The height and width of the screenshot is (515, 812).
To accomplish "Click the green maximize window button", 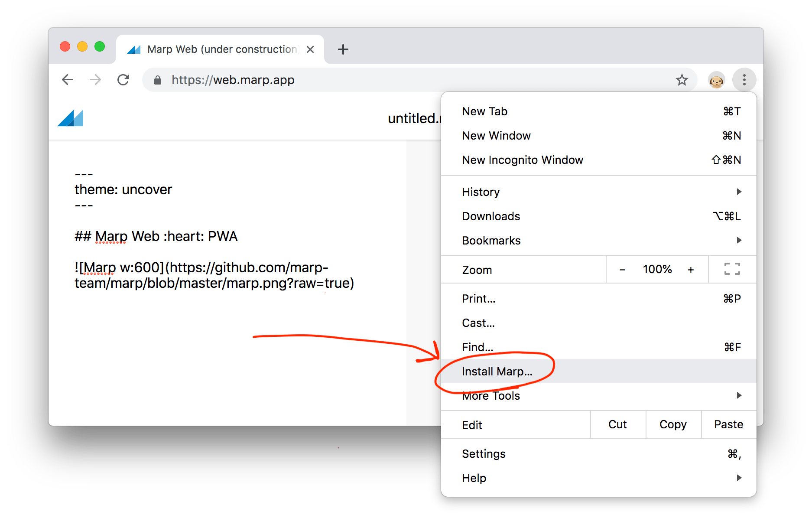I will (100, 46).
